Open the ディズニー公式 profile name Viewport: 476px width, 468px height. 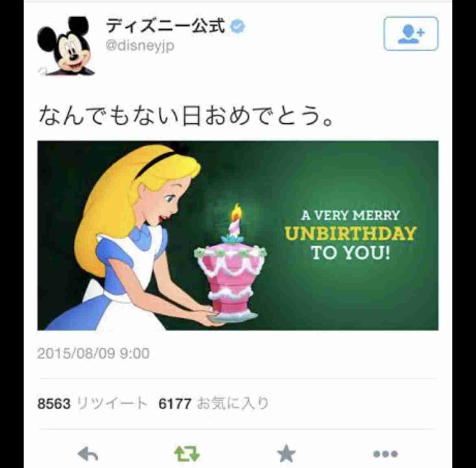point(166,26)
